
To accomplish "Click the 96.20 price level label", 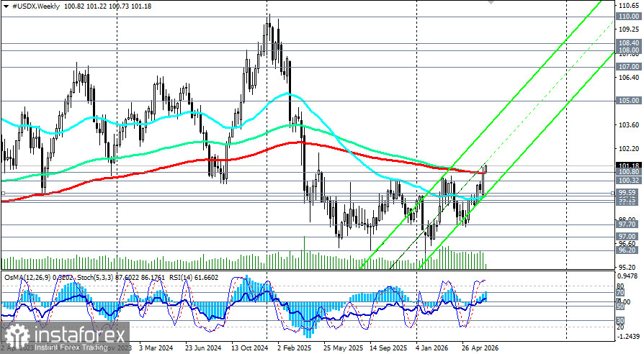I will [629, 250].
